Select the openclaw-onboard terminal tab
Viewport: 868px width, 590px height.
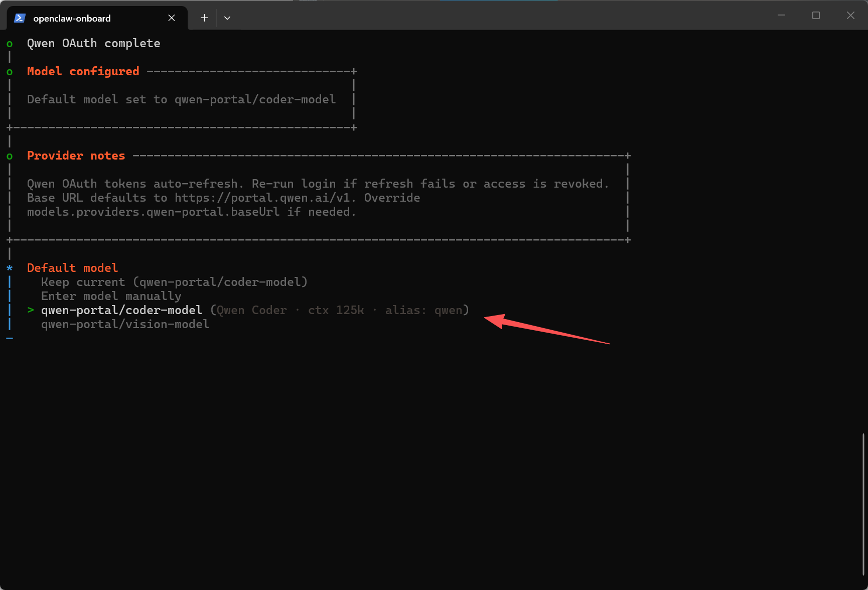pos(97,18)
